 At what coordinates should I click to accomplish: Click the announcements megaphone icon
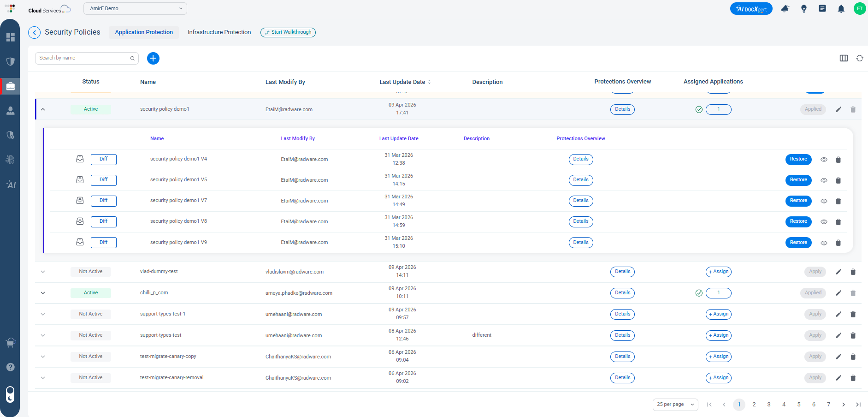pyautogui.click(x=785, y=8)
